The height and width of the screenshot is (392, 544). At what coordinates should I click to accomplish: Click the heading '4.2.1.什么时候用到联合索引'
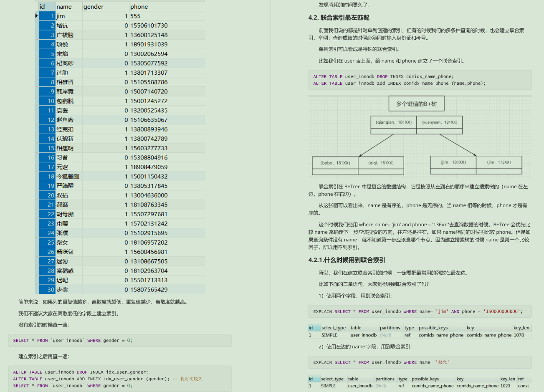tap(347, 260)
